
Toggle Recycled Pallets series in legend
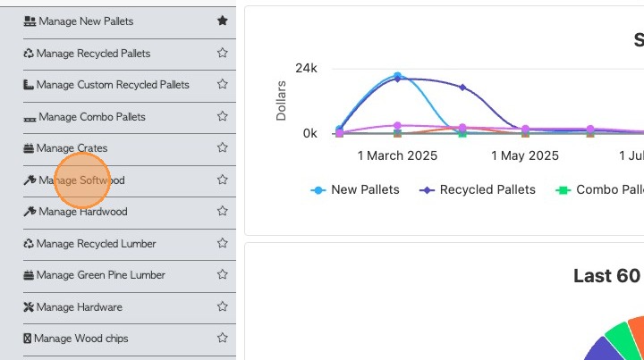click(477, 189)
